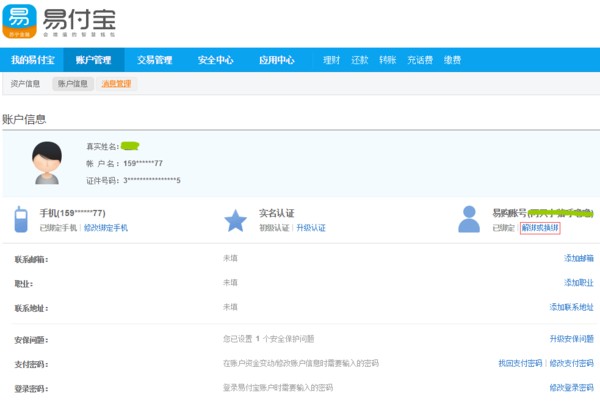Screen dimensions: 600x404
Task: Open the 我的易付宝 tab
Action: (x=33, y=60)
